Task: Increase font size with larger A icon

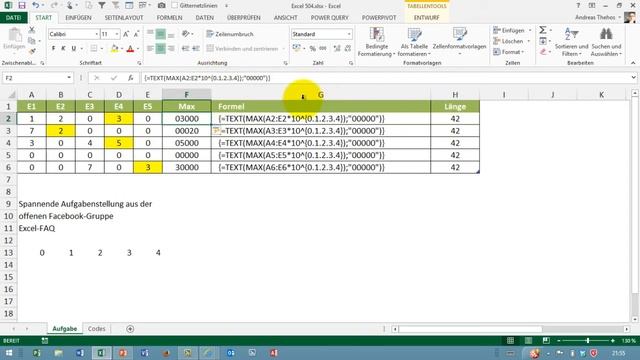Action: click(126, 34)
